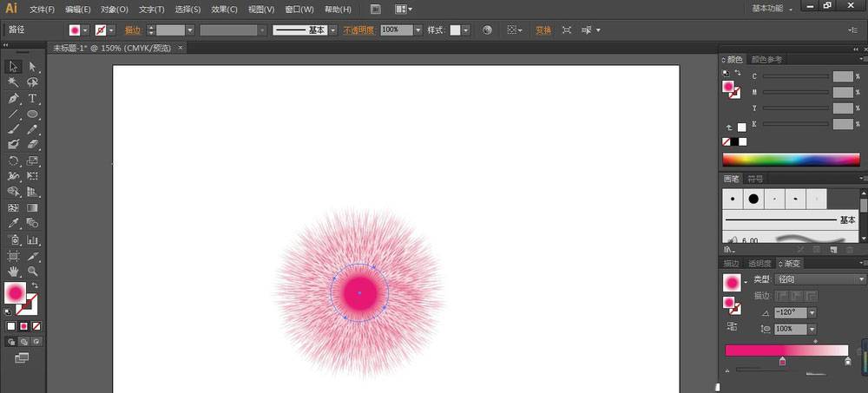This screenshot has height=393, width=868.
Task: Choose the Zoom magnifier tool
Action: click(x=32, y=271)
